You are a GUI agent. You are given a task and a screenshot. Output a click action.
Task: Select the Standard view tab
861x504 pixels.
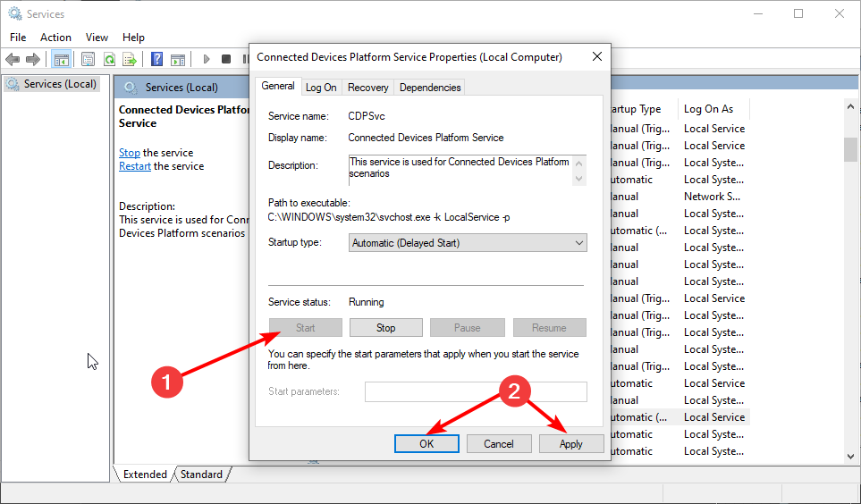(x=201, y=475)
